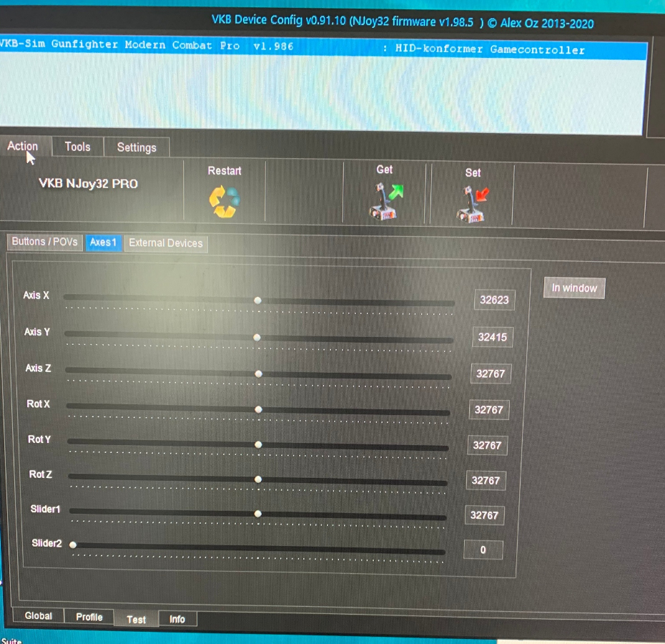Click the Slider1 value field
Screen dimensions: 665x644
484,515
